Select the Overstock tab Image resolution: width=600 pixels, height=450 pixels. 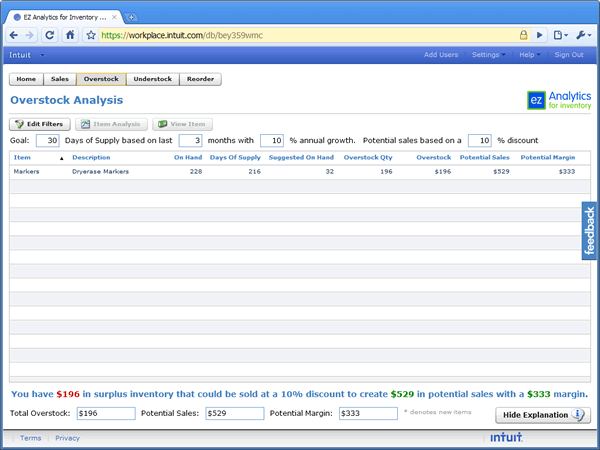pyautogui.click(x=101, y=79)
